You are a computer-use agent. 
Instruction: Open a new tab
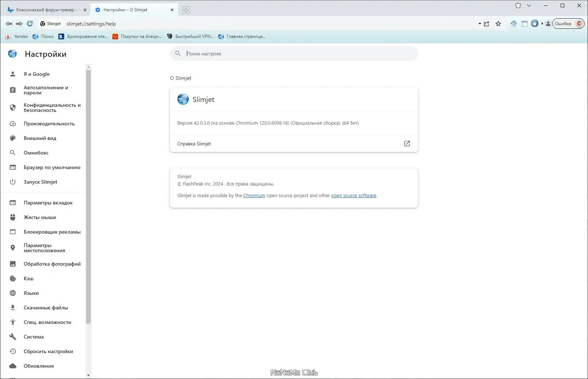click(x=186, y=10)
